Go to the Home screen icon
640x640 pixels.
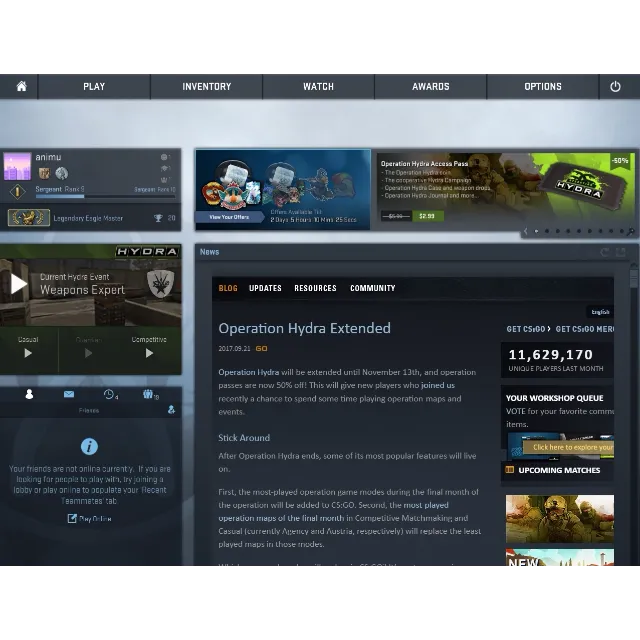click(21, 87)
